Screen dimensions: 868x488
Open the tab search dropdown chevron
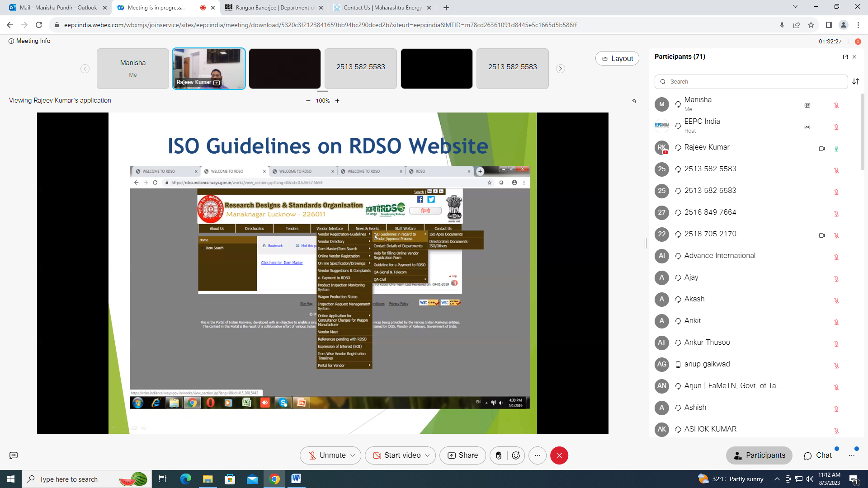click(795, 7)
